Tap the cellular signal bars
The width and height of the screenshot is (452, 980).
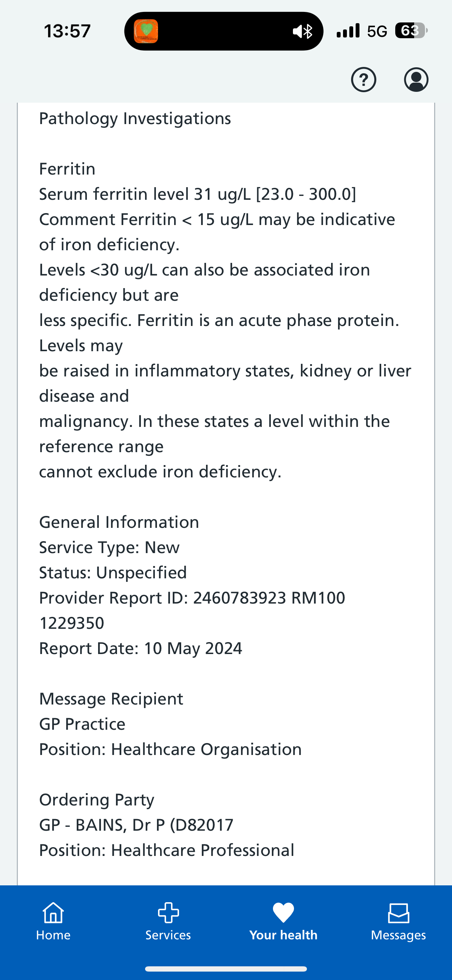(348, 30)
